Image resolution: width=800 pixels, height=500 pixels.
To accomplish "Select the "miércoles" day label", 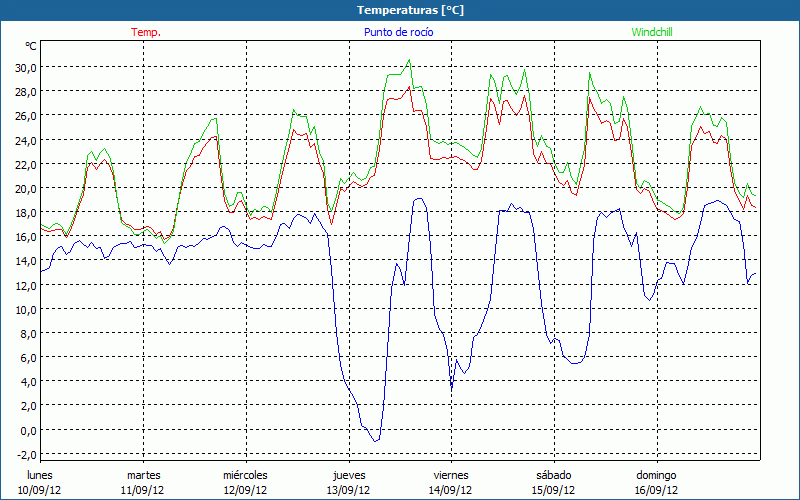I will (245, 475).
